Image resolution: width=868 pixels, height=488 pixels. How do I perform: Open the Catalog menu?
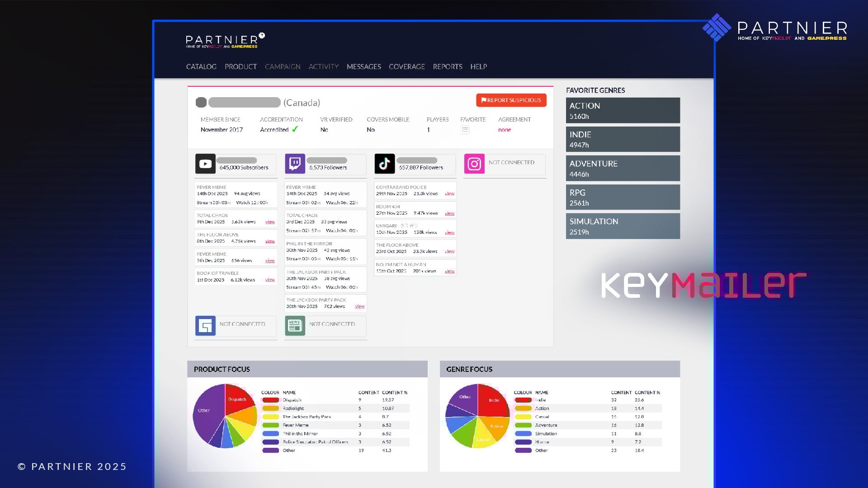pyautogui.click(x=201, y=67)
